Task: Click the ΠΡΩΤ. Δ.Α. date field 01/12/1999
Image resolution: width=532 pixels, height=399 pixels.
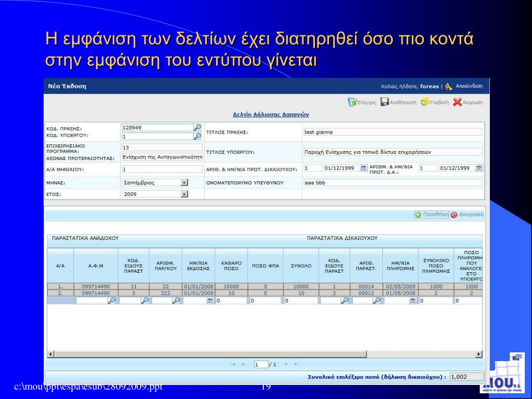Action: pyautogui.click(x=457, y=168)
